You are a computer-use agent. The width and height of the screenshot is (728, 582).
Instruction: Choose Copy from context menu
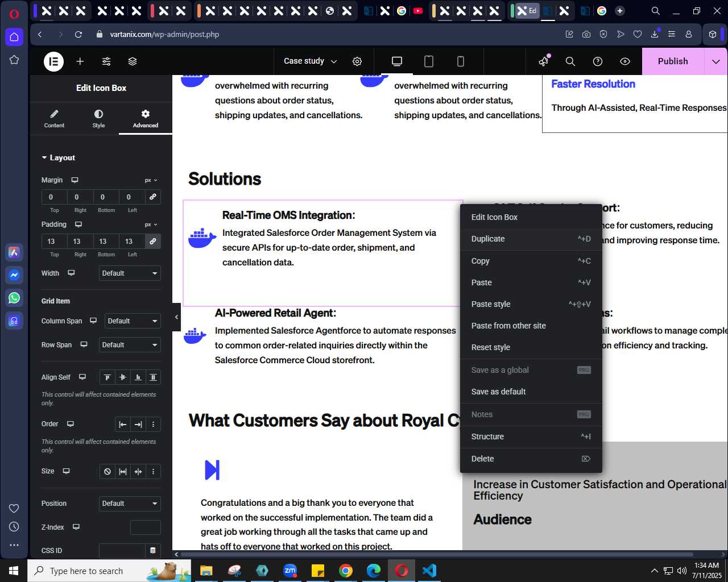[531, 261]
